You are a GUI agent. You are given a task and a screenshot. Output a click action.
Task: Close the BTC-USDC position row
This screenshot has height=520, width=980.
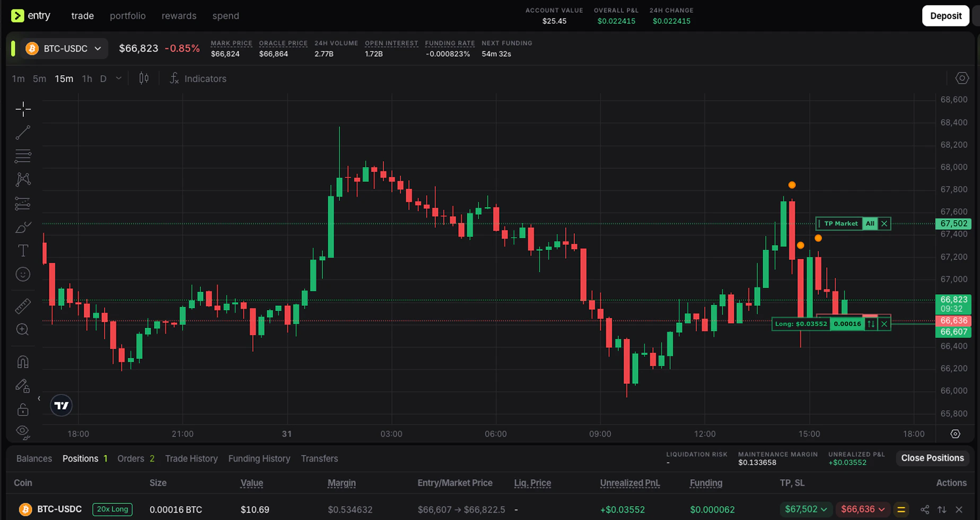(x=959, y=510)
